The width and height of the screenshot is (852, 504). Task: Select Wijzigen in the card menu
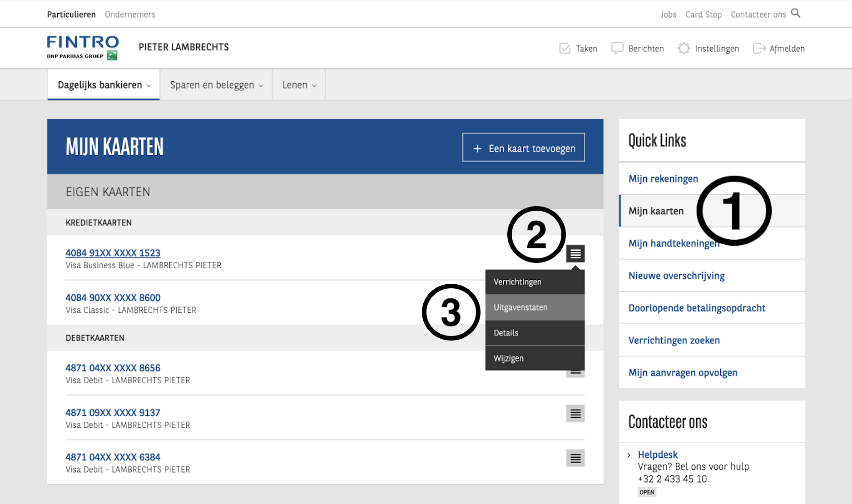click(x=535, y=358)
